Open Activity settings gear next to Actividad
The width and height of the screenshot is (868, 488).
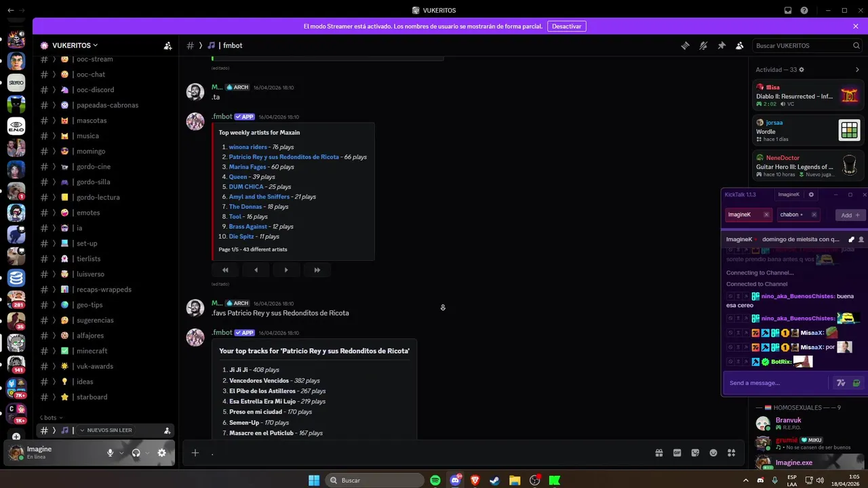tap(802, 70)
